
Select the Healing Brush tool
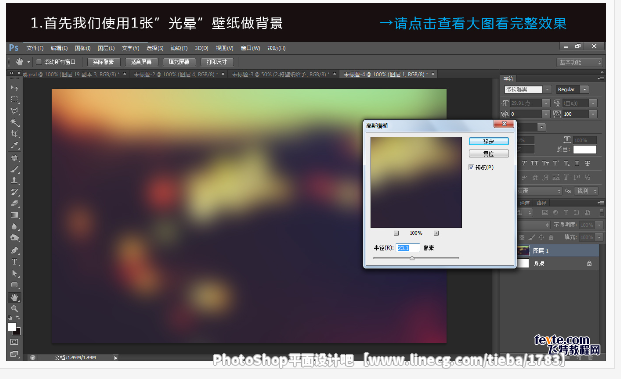click(x=14, y=158)
